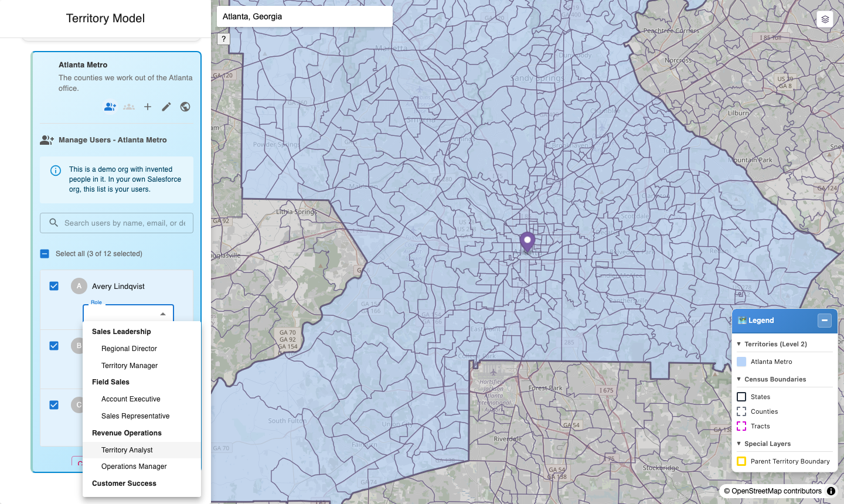Click the purple location pin on map
Screen dimensions: 844x504
coord(527,241)
